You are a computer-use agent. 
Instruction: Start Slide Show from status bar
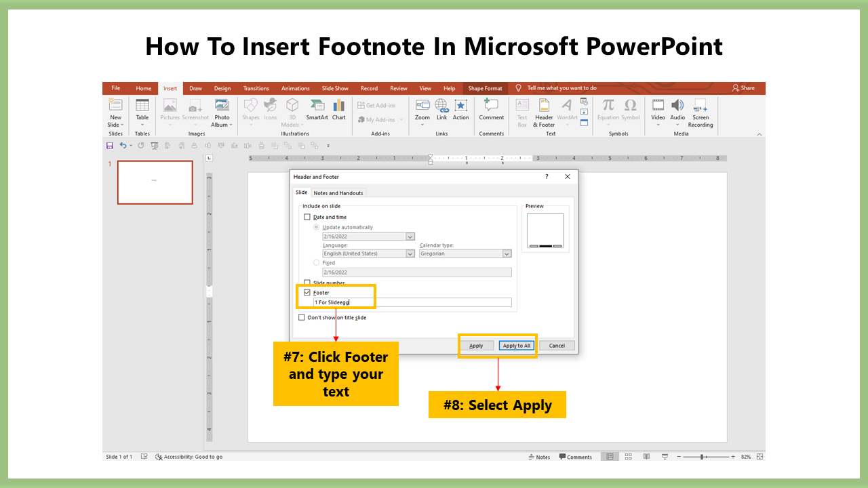(x=665, y=457)
